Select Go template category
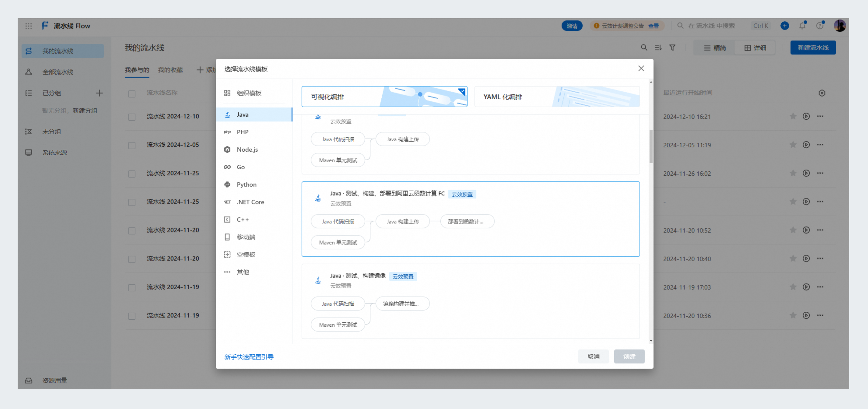Viewport: 868px width, 409px height. pyautogui.click(x=254, y=167)
